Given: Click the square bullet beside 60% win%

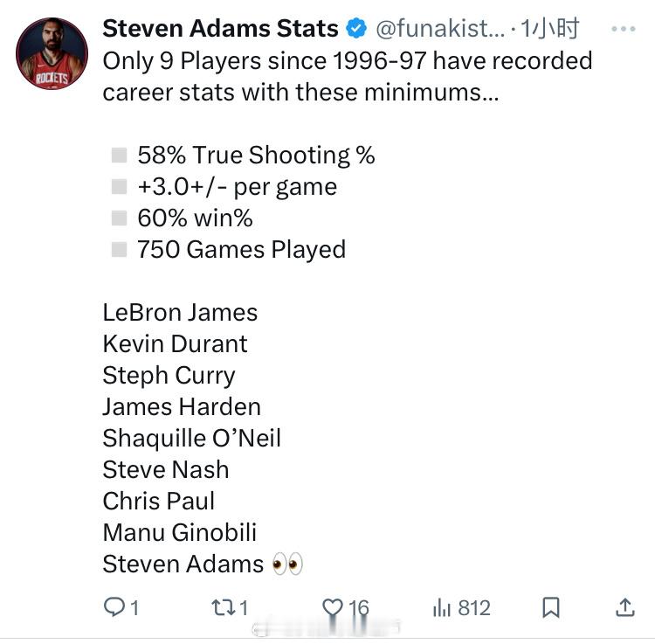Looking at the screenshot, I should click(119, 218).
